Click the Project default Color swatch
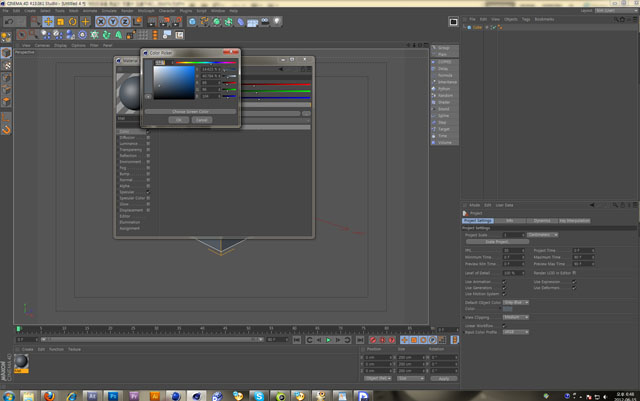 click(507, 309)
